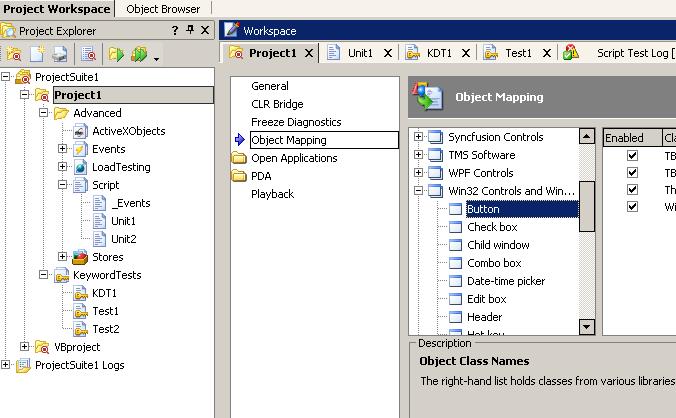Select Freeze Diagnostics in options list
This screenshot has height=418, width=676.
click(x=295, y=122)
